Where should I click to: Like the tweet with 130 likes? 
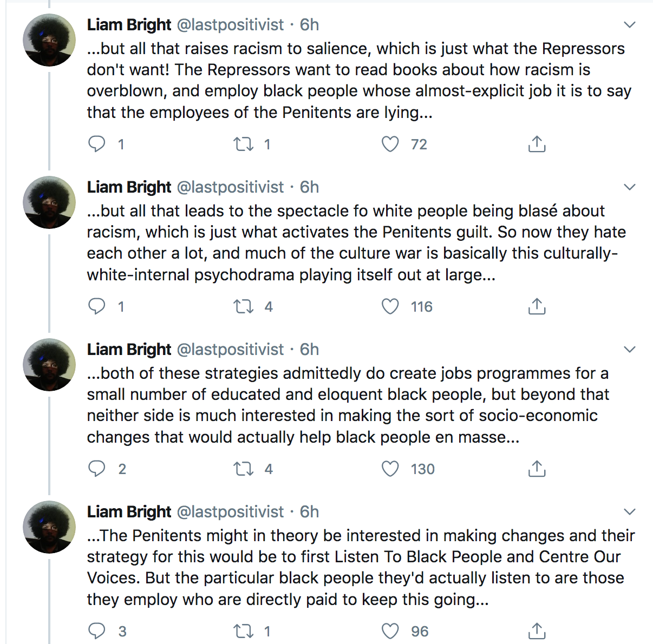coord(390,469)
